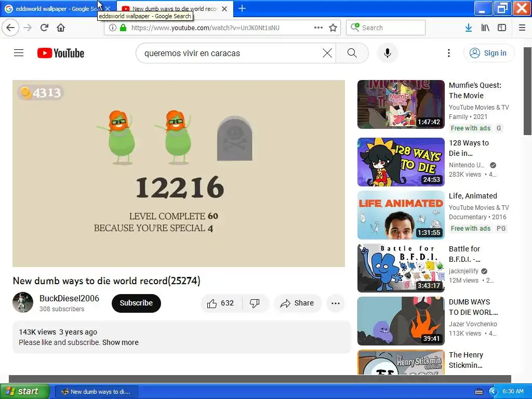532x399 pixels.
Task: Open a new browser tab with plus
Action: (242, 8)
